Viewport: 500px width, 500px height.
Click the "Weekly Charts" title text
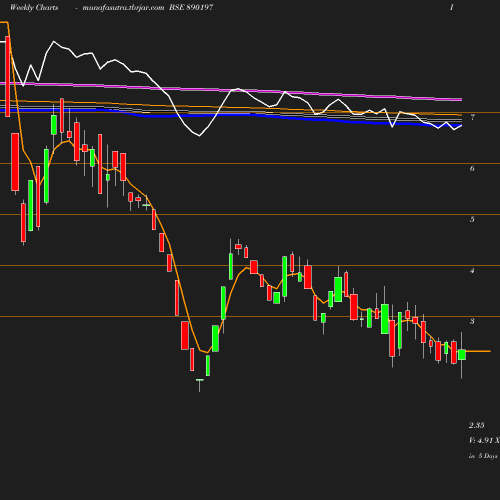pyautogui.click(x=34, y=7)
